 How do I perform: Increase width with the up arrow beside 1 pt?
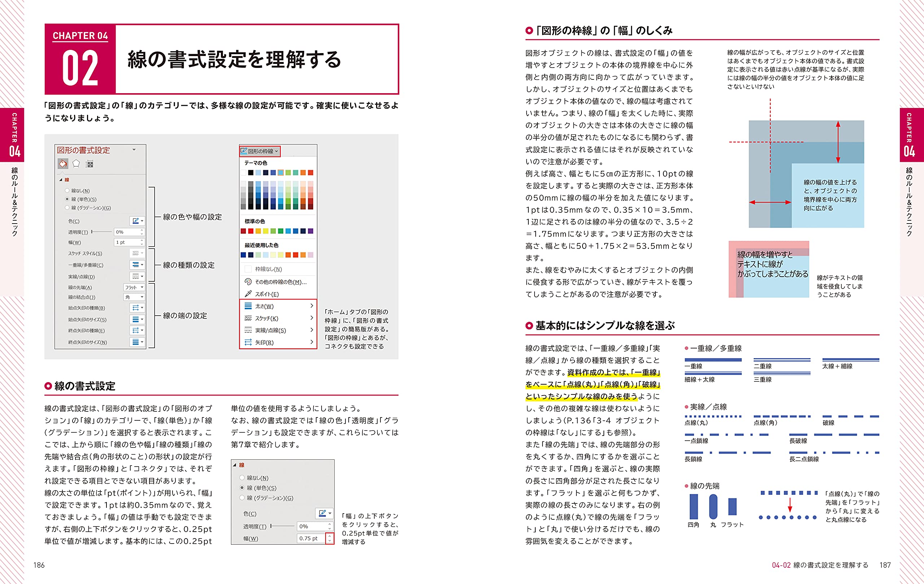point(141,241)
